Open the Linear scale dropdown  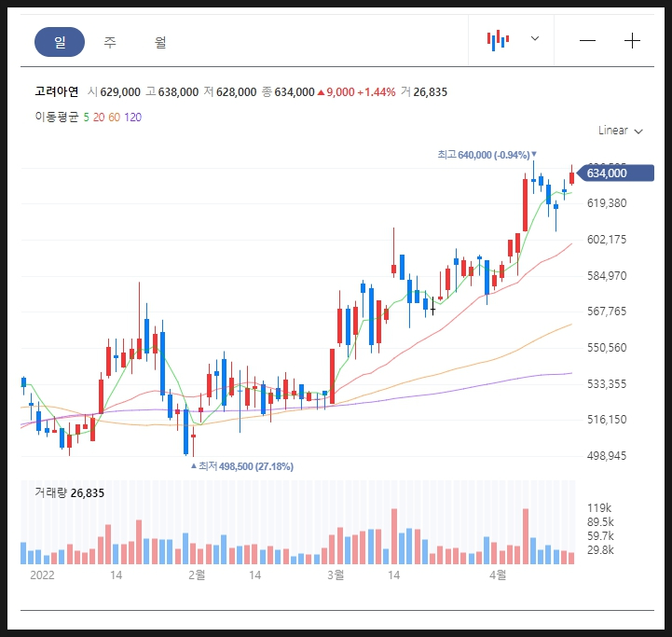621,131
